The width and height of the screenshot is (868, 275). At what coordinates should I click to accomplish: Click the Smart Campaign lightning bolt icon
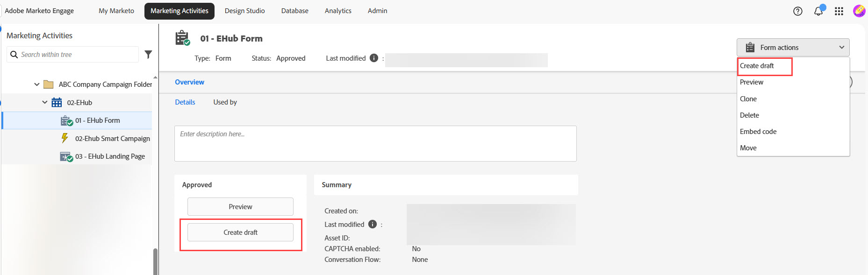pos(65,138)
